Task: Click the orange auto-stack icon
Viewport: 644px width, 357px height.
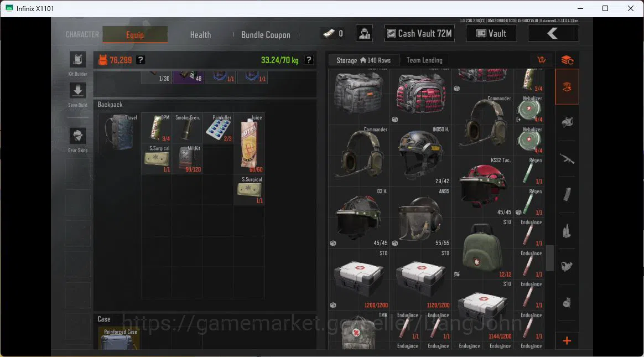Action: click(567, 60)
